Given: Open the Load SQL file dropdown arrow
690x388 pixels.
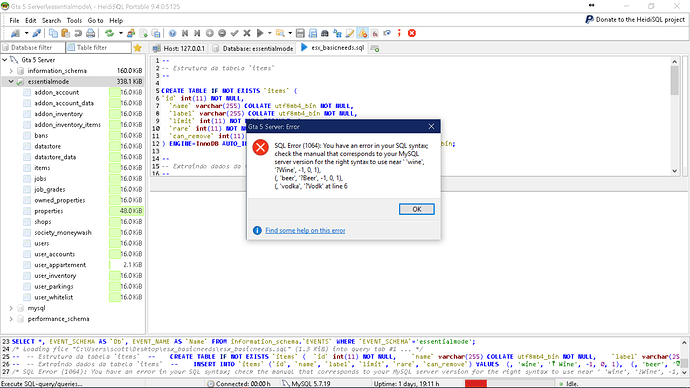Looking at the screenshot, I should 290,33.
